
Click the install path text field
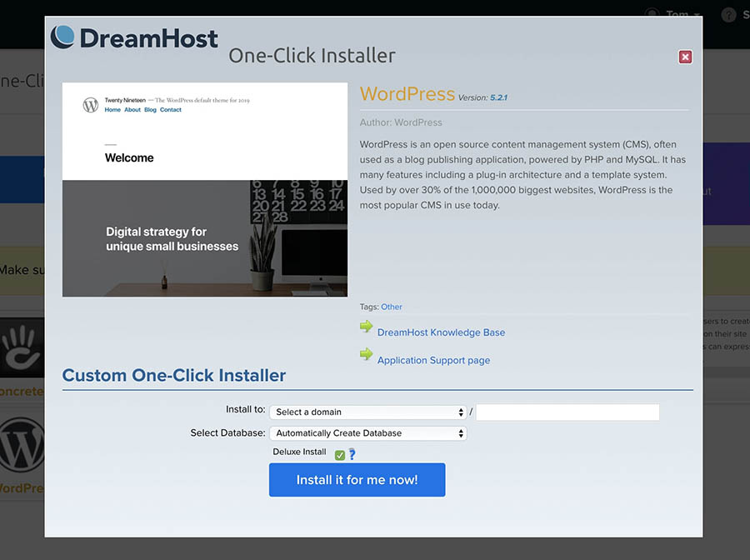click(x=567, y=412)
